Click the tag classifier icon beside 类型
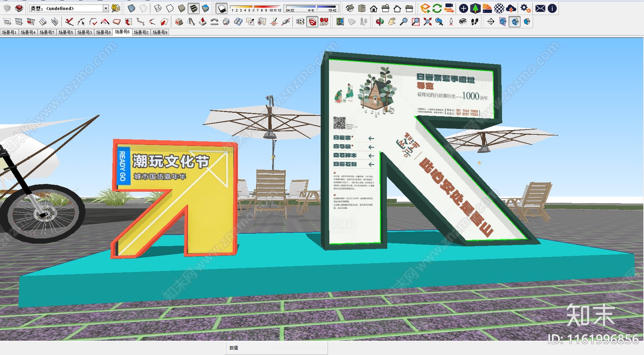The height and width of the screenshot is (355, 644). [116, 8]
